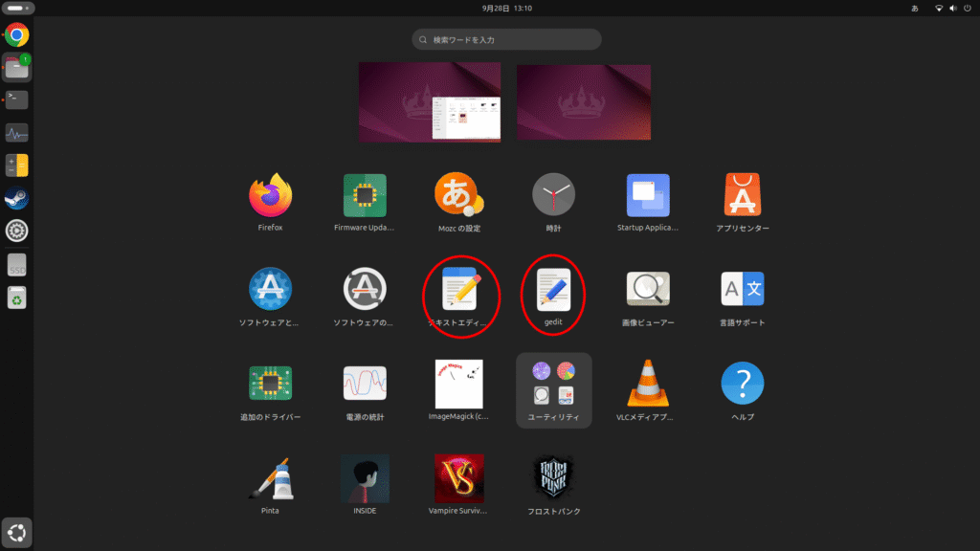
Task: Open Firefox from the app grid
Action: [270, 196]
